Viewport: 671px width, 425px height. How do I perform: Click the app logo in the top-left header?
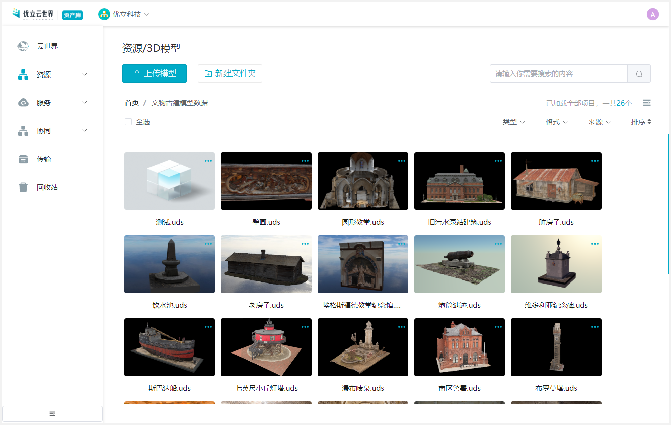point(33,14)
